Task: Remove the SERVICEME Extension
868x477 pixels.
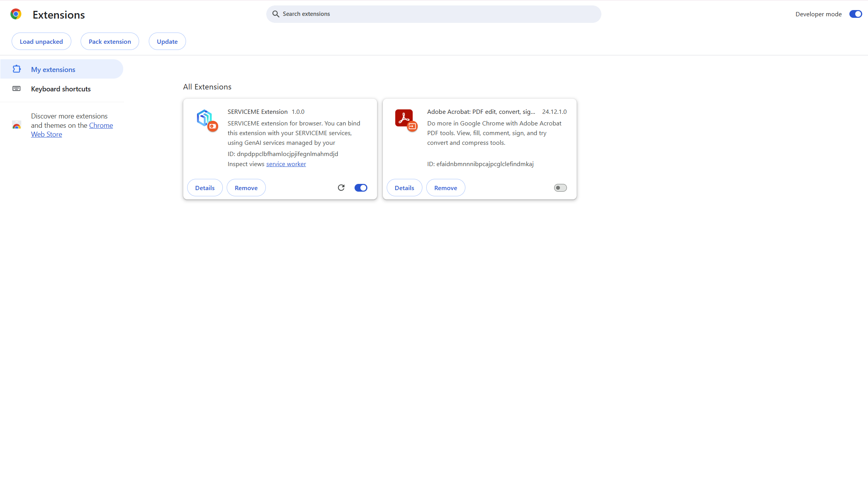Action: pos(246,188)
